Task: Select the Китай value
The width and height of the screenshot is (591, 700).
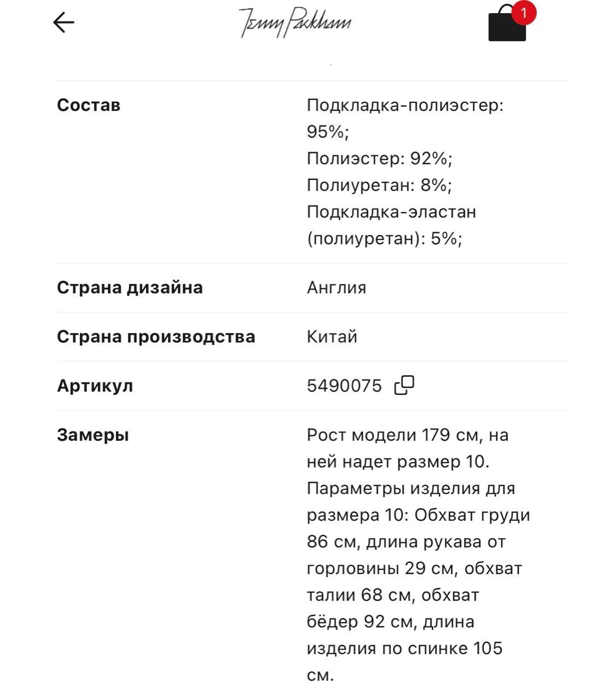Action: pyautogui.click(x=332, y=336)
